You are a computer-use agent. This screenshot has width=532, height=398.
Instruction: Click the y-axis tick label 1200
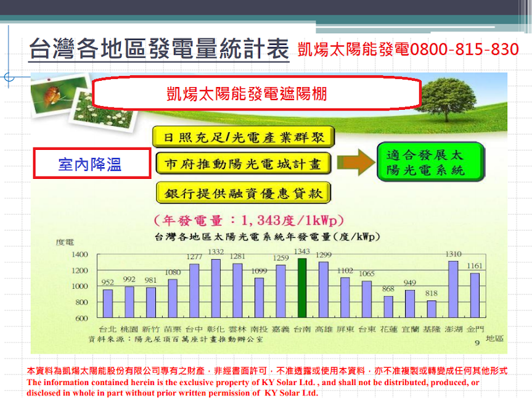click(x=80, y=271)
